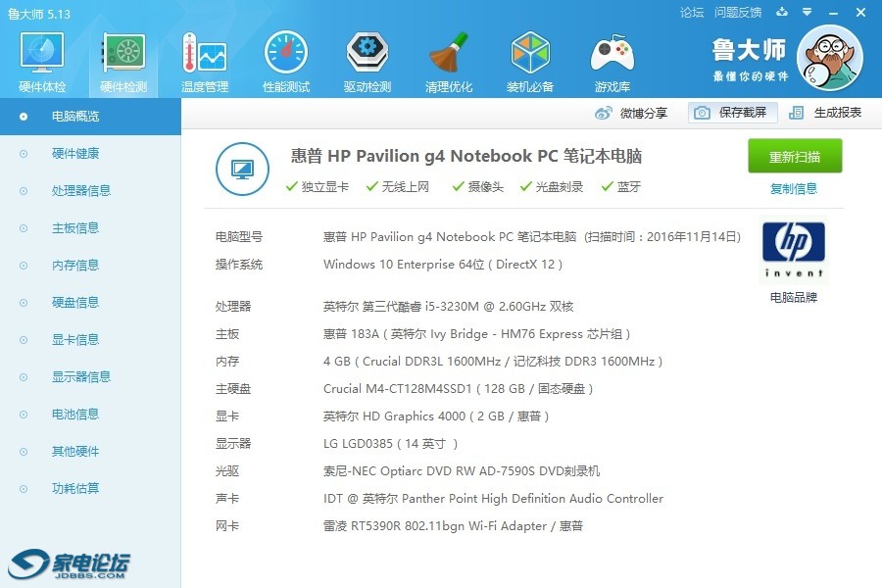Click the RT5390R Wi-Fi Adapter value
Screen dimensions: 882x588
(x=453, y=526)
